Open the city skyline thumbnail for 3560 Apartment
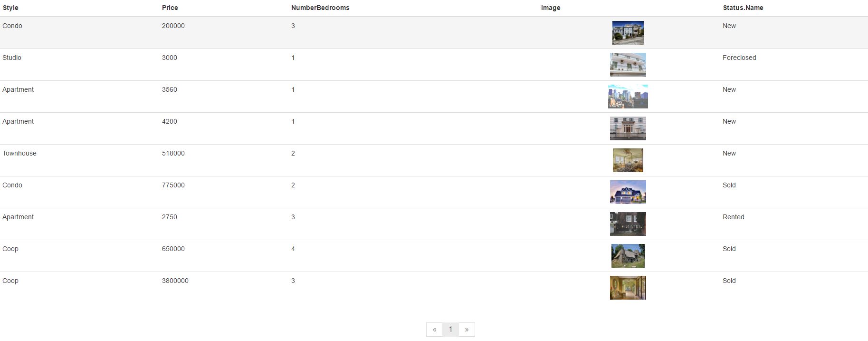 [x=628, y=97]
